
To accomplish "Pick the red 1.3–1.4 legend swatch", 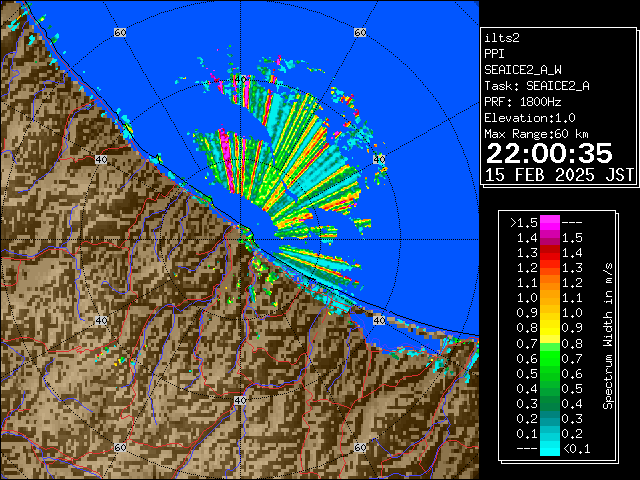I will 549,253.
